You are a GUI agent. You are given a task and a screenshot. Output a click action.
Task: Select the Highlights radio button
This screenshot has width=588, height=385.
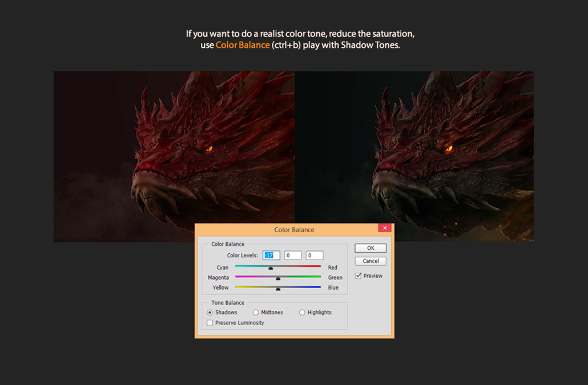(x=302, y=312)
